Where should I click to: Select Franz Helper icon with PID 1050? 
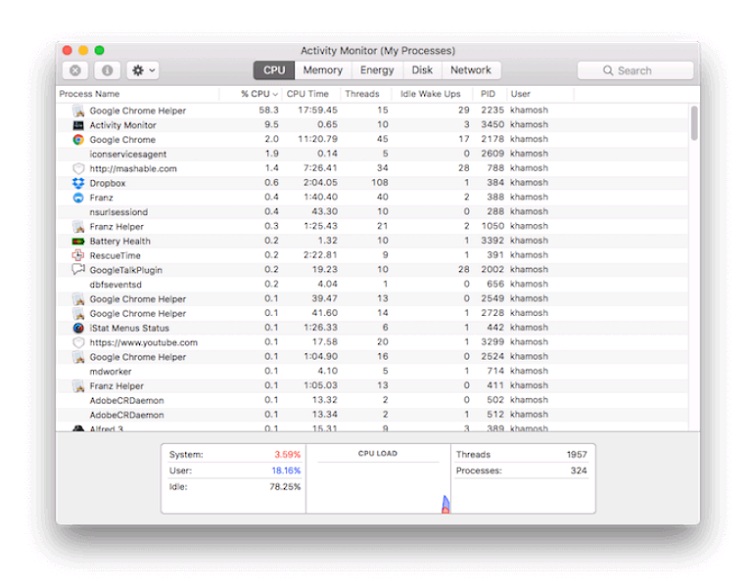[78, 227]
